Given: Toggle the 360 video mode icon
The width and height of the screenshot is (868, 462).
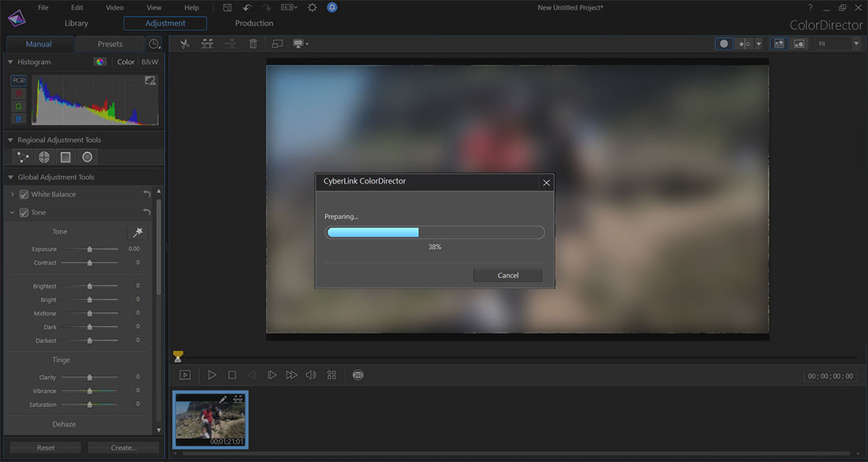Looking at the screenshot, I should click(358, 375).
